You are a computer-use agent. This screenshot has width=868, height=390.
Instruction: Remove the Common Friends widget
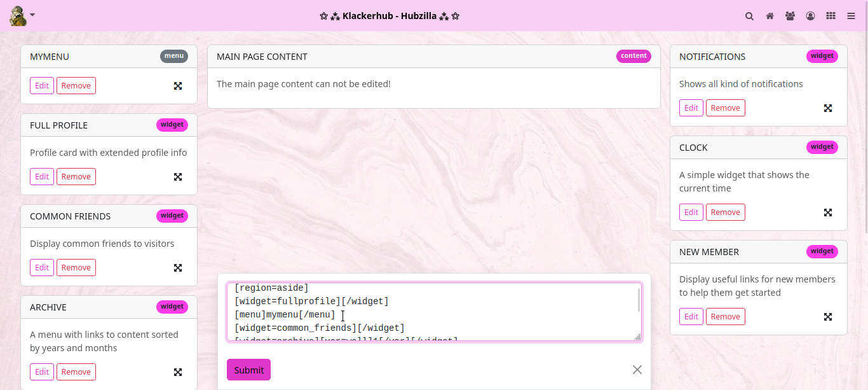pos(76,268)
